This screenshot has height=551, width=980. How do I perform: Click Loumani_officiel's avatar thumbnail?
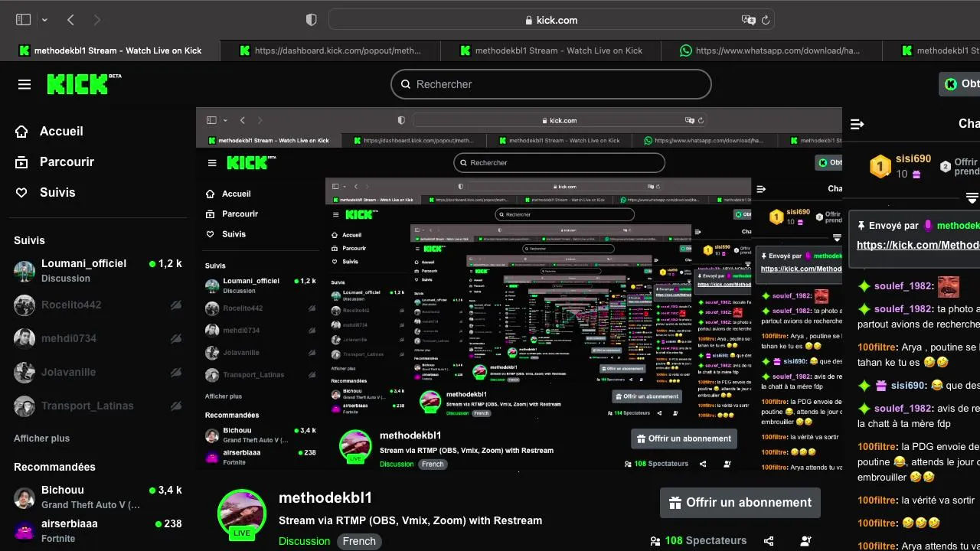click(x=24, y=271)
